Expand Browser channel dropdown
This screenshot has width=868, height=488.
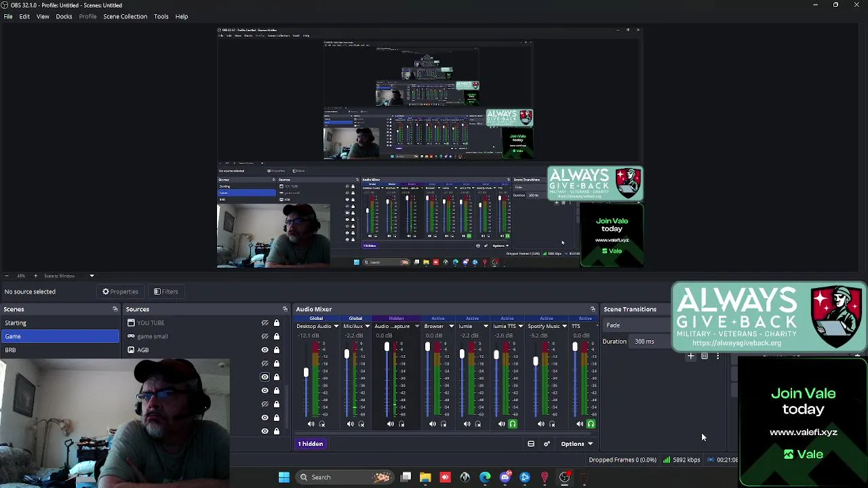[451, 326]
